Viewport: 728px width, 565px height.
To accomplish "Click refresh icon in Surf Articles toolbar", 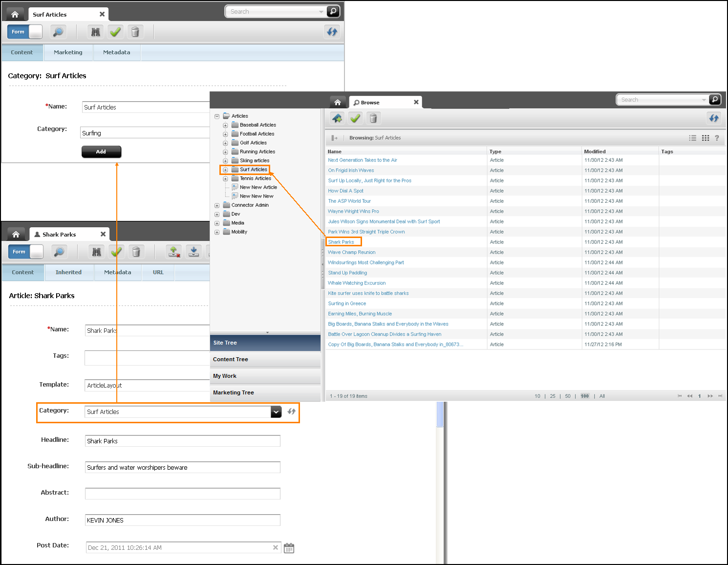I will coord(332,32).
